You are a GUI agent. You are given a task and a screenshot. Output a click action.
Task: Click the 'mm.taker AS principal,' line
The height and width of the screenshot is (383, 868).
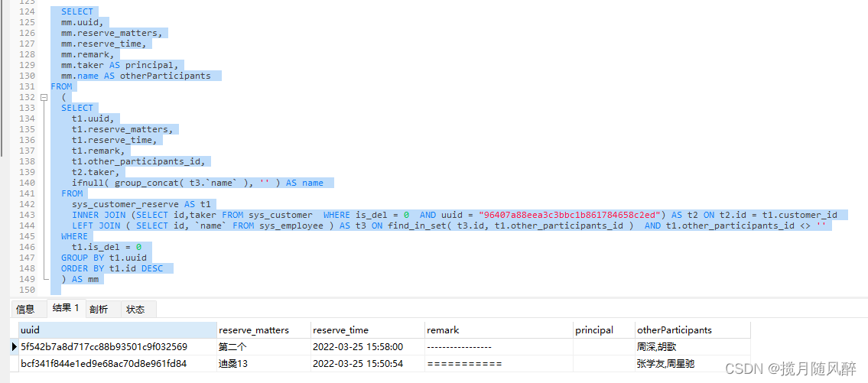[x=119, y=65]
